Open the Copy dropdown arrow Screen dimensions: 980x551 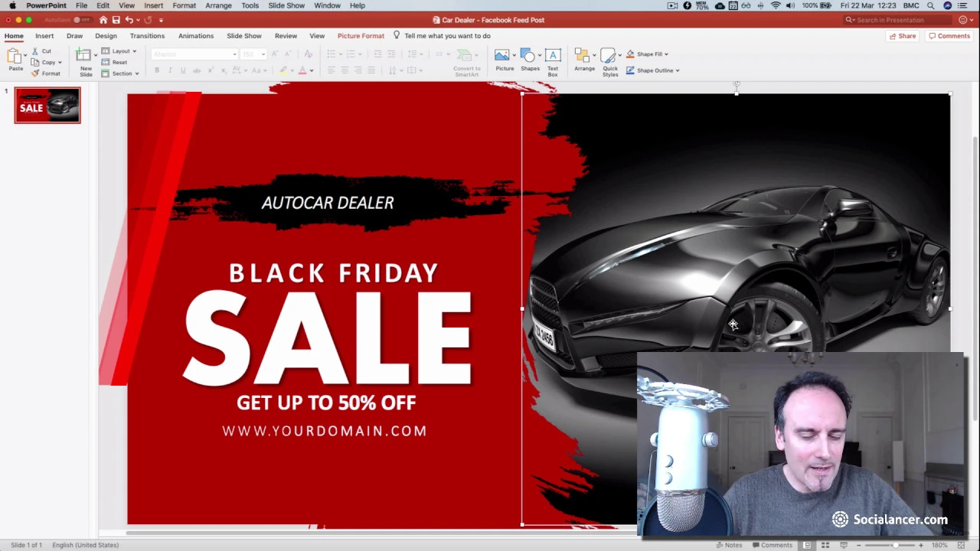[60, 63]
